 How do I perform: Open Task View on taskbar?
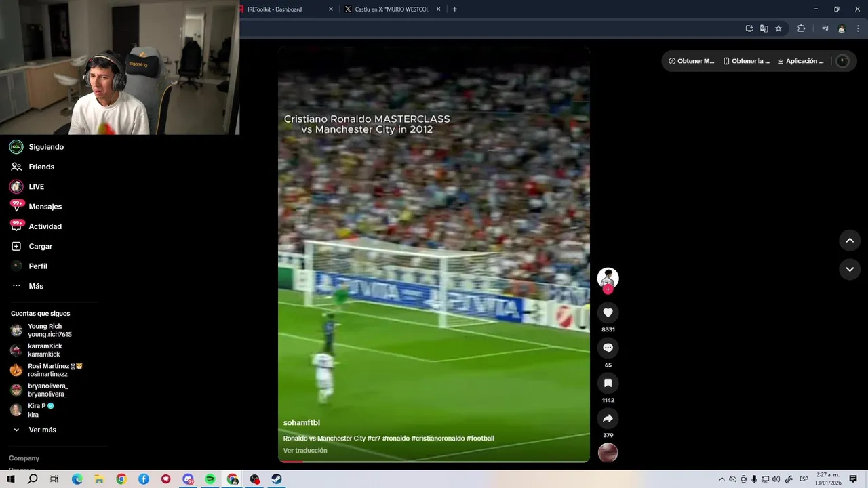[54, 479]
